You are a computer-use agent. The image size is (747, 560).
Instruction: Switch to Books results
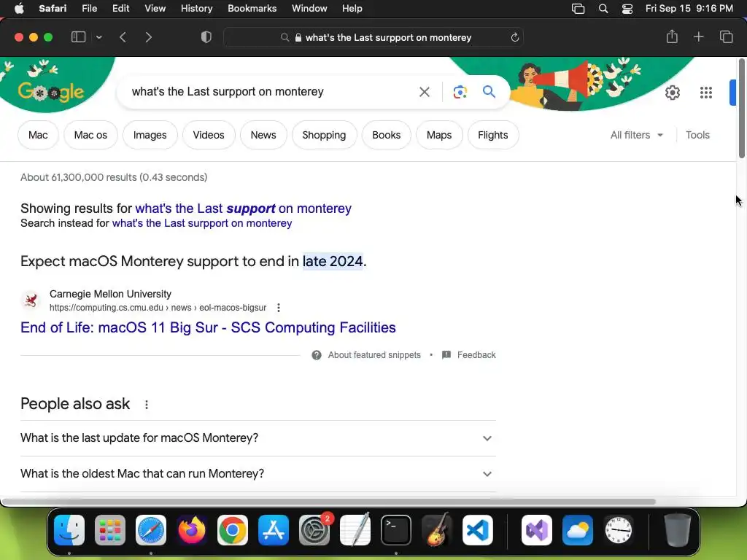tap(387, 135)
